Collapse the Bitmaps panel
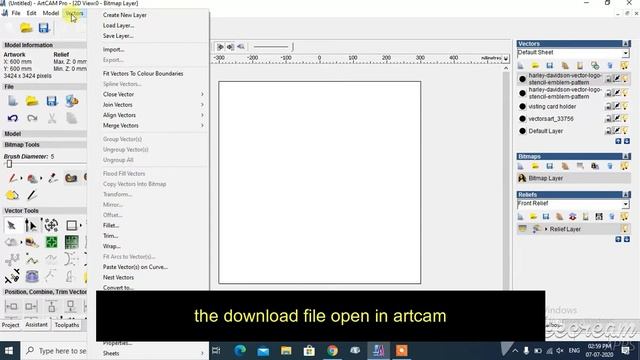 tap(626, 156)
